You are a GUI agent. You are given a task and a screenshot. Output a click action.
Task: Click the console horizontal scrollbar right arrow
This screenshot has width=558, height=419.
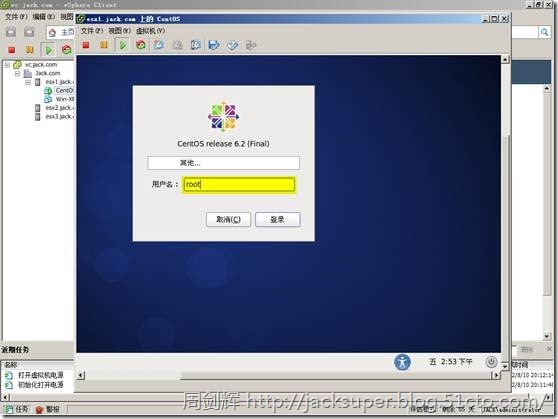click(495, 375)
